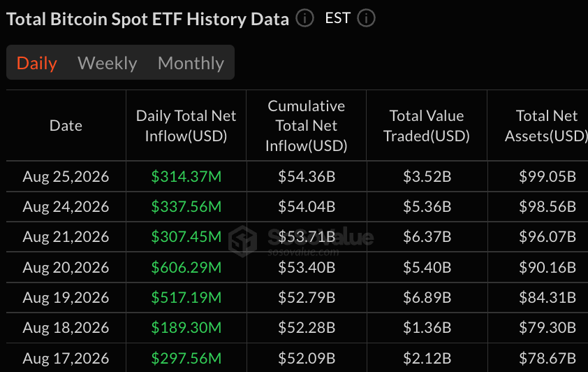
Task: Click the $314.37M daily inflow value
Action: pos(186,176)
